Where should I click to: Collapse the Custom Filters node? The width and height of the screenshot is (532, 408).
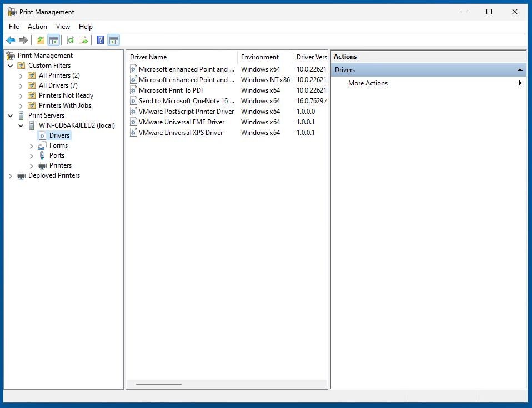coord(11,66)
